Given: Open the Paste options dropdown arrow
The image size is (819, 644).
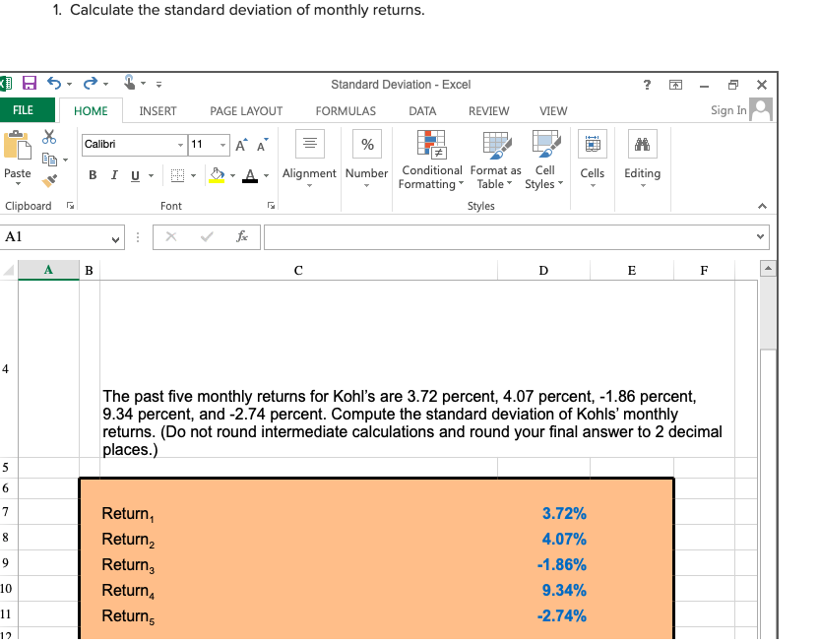Looking at the screenshot, I should point(18,183).
